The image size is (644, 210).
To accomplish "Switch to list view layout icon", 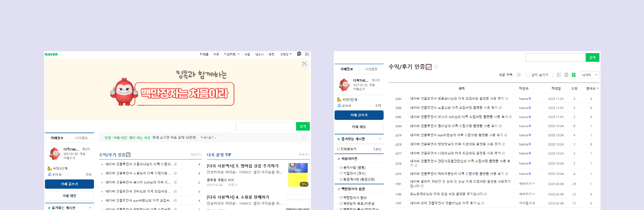I will pos(559,75).
